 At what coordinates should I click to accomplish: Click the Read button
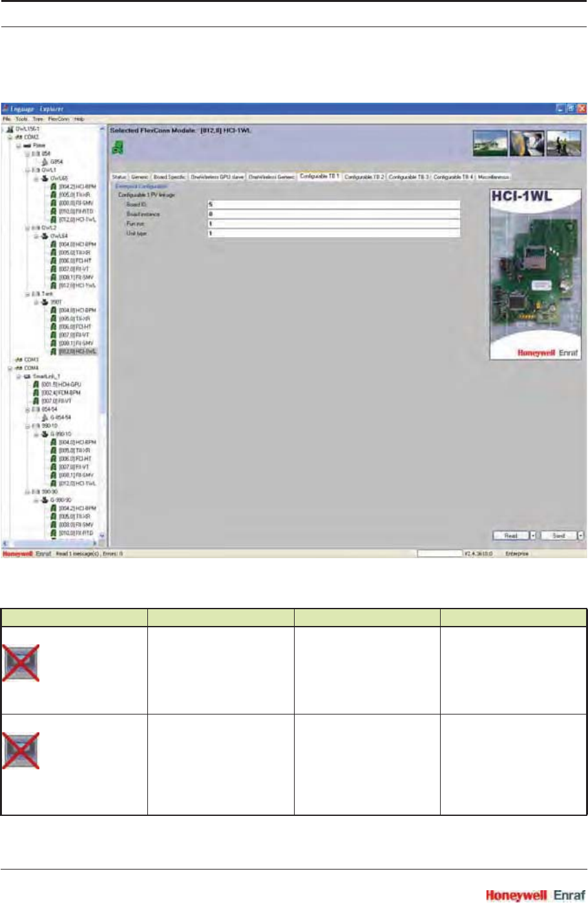pos(511,536)
